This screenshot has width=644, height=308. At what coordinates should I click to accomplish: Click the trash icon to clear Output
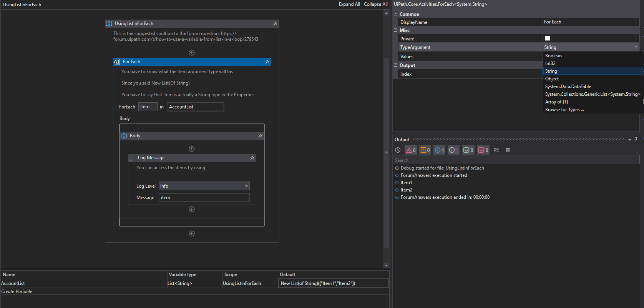[508, 150]
